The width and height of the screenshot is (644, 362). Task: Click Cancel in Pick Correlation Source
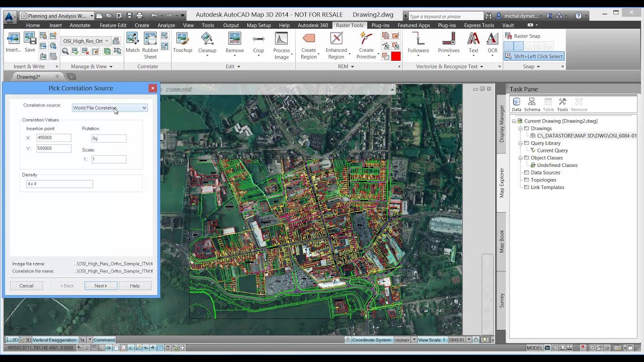click(x=26, y=286)
